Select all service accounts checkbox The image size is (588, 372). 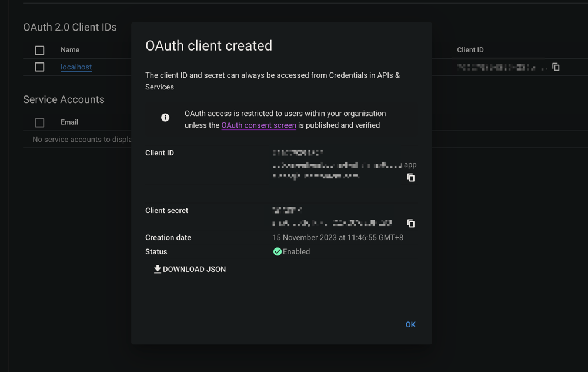39,122
